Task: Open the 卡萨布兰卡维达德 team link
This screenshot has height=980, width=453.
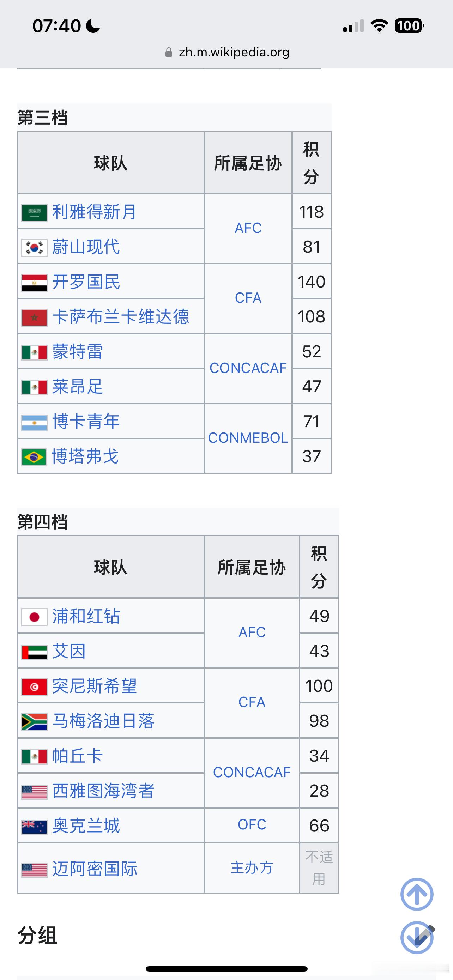Action: click(x=121, y=316)
